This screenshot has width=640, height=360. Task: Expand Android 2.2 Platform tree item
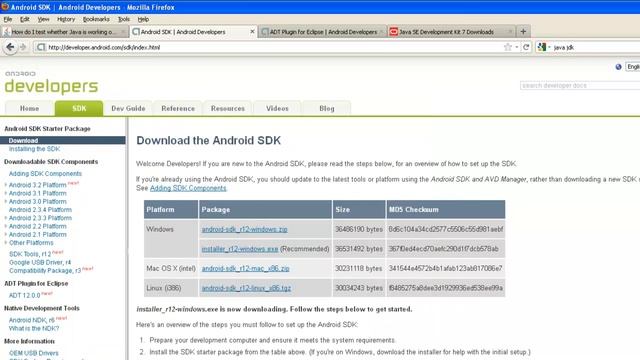point(6,226)
